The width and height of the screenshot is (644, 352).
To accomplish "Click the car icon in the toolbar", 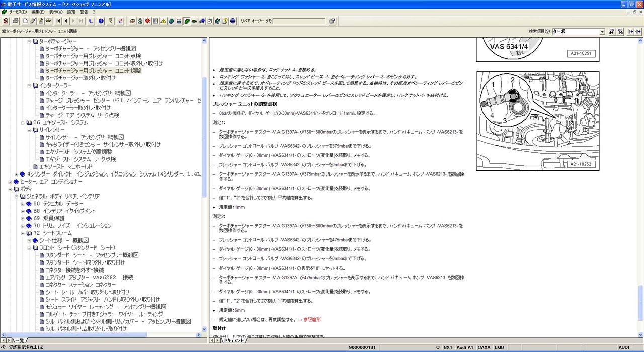I will [x=48, y=21].
